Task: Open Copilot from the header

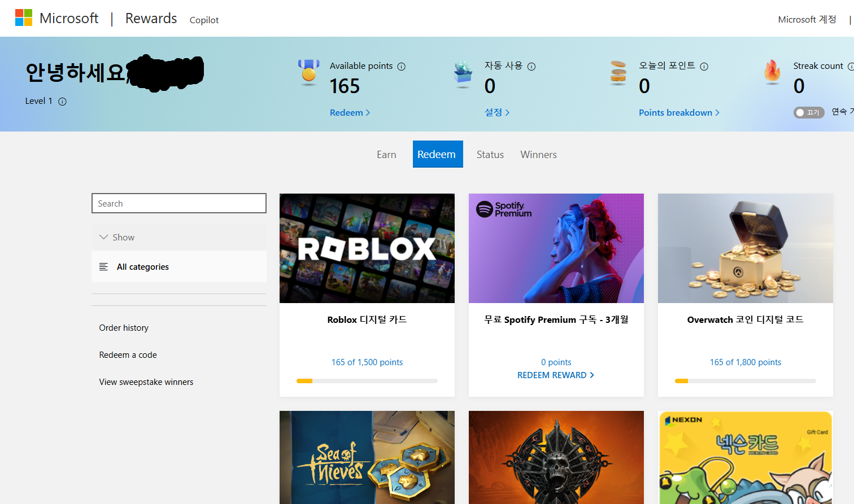Action: [x=204, y=20]
